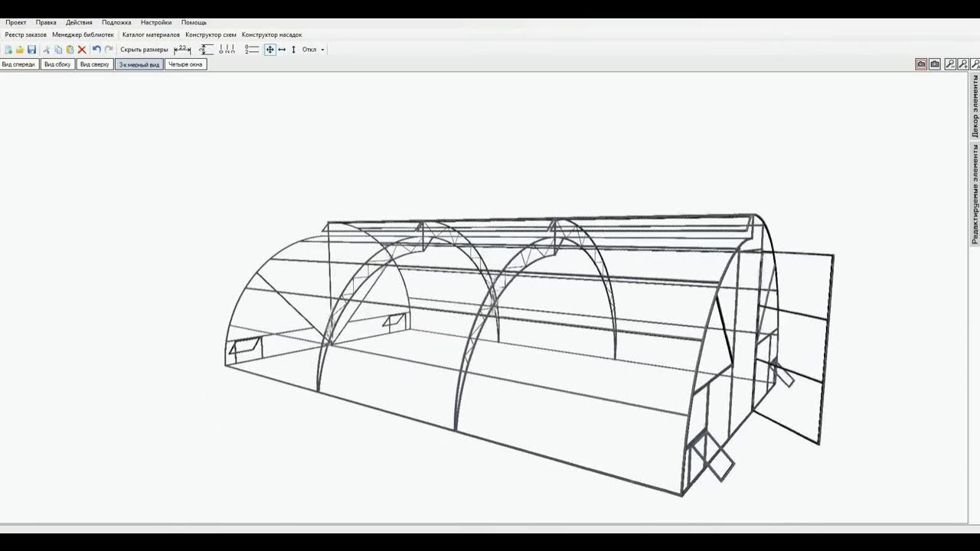Open the Помощь menu
Image resolution: width=980 pixels, height=551 pixels.
click(x=194, y=22)
